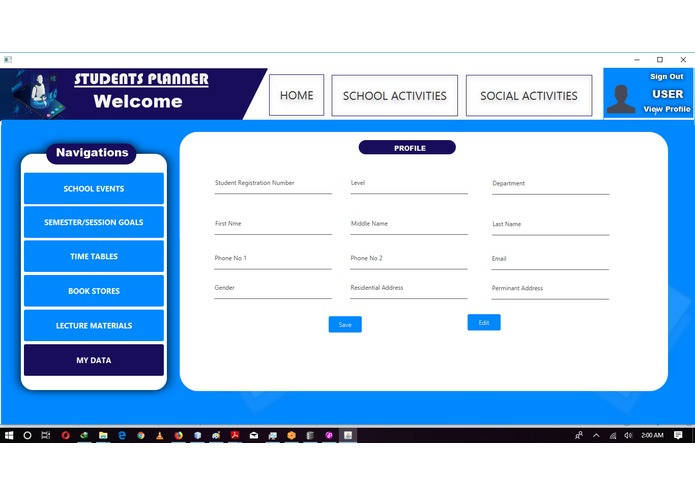Click the Gender input field
The image size is (695, 494).
(x=273, y=290)
